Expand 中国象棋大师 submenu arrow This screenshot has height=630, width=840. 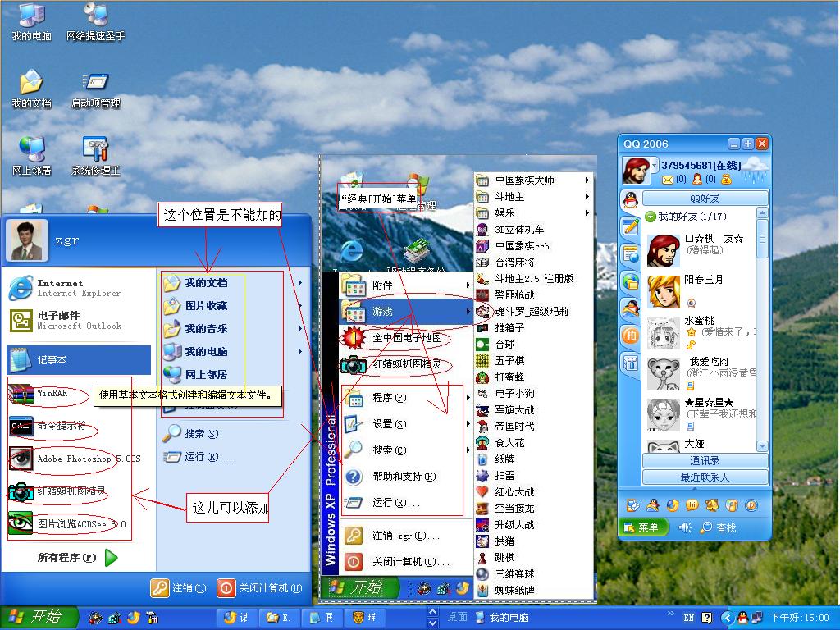(x=587, y=180)
